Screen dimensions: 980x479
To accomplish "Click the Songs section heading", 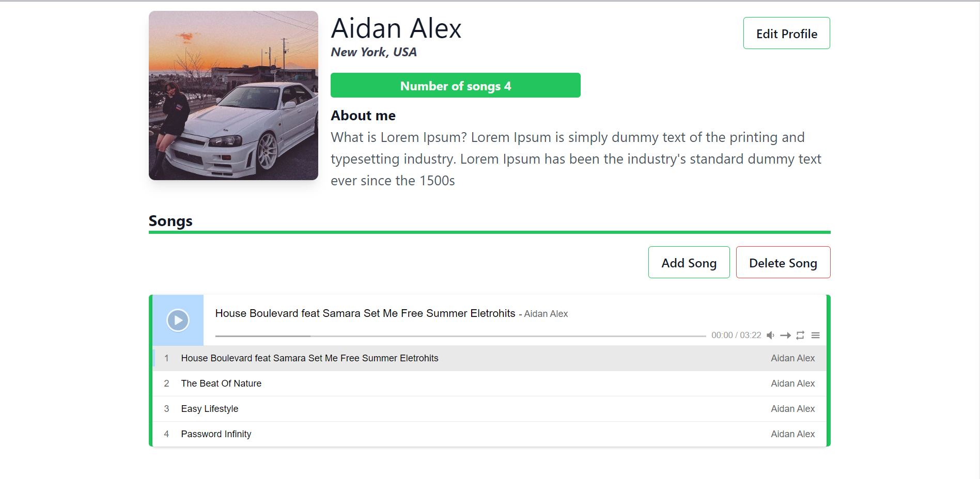I will coord(170,221).
